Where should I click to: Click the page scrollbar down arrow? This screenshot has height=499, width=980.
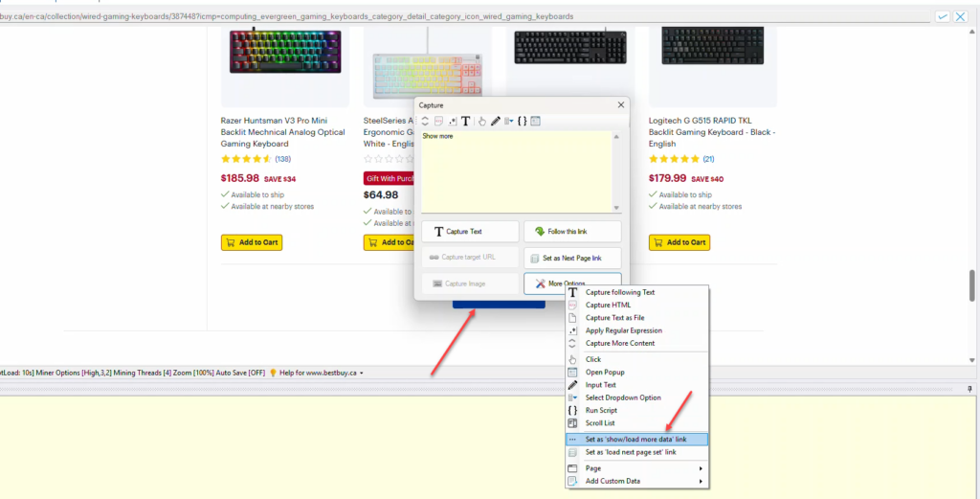972,360
